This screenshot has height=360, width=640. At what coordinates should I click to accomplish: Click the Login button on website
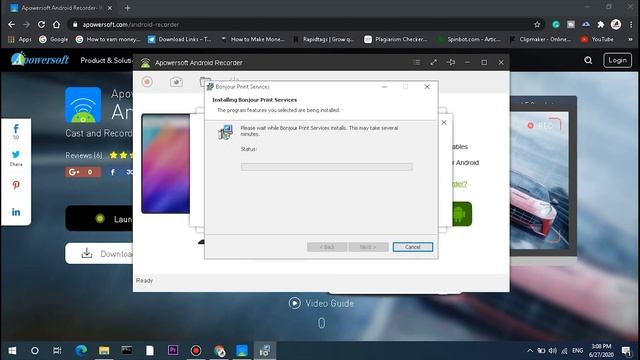(618, 60)
